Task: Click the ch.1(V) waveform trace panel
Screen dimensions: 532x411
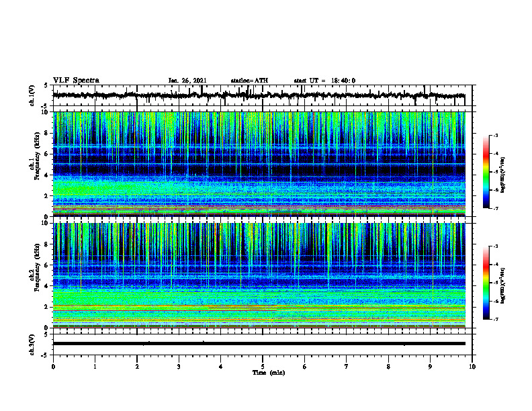Action: tap(263, 95)
